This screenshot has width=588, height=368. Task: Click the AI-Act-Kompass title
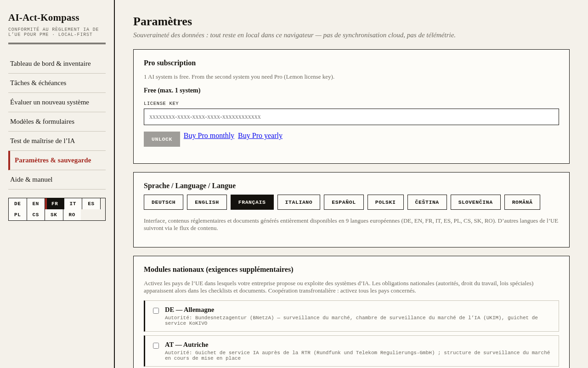click(44, 17)
